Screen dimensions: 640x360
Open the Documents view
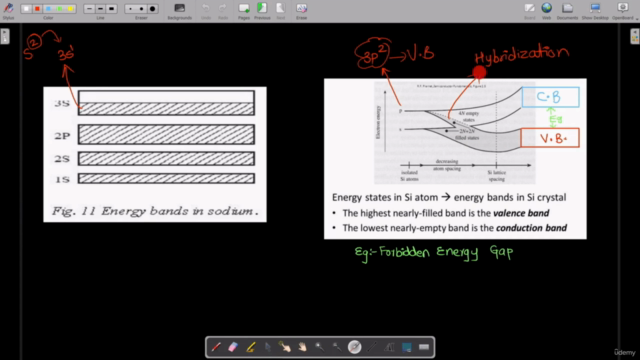(567, 10)
